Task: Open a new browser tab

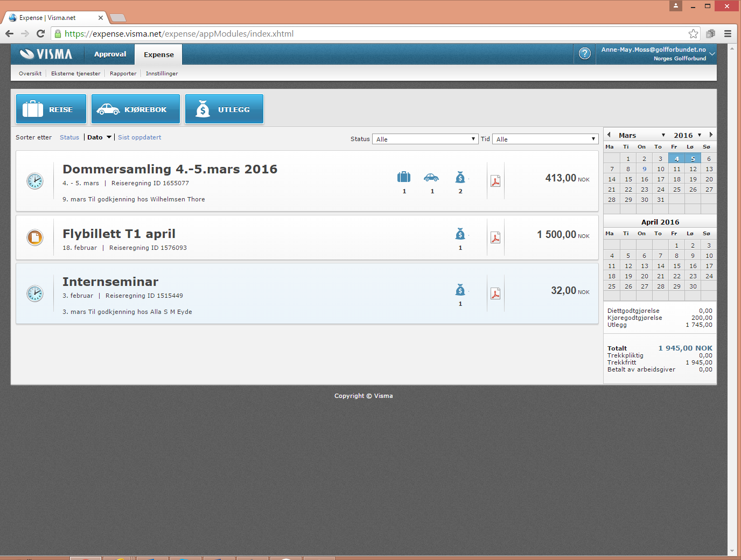Action: pos(118,18)
